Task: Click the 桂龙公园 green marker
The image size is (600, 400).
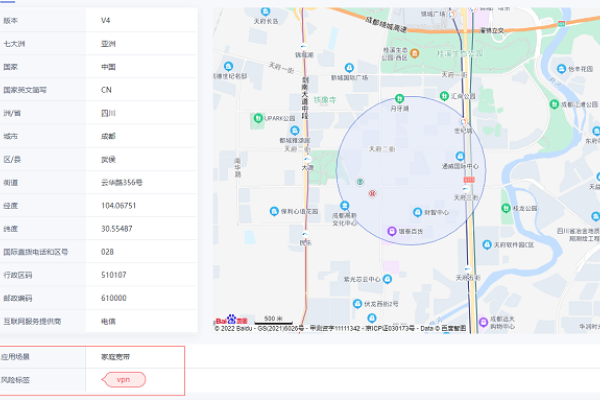Action: click(x=506, y=208)
